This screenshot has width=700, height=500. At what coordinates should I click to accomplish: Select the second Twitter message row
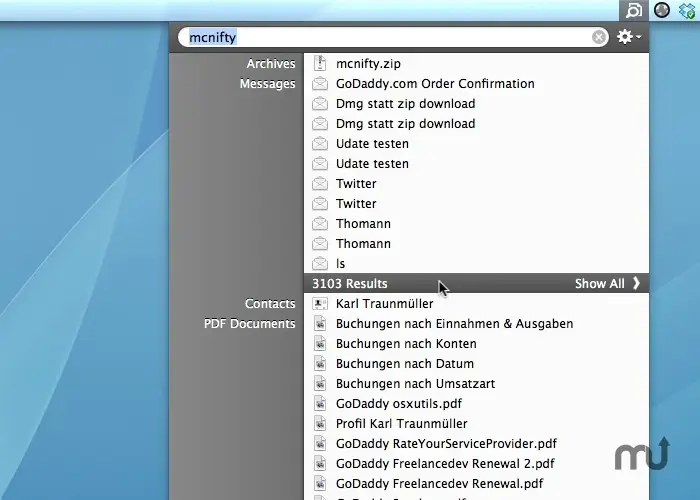[x=476, y=204]
